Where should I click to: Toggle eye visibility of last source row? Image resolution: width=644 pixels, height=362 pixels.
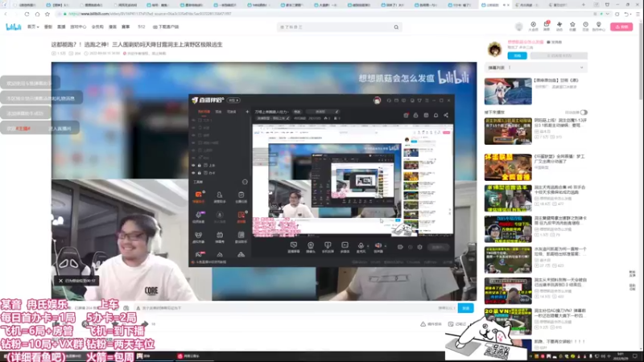point(193,173)
